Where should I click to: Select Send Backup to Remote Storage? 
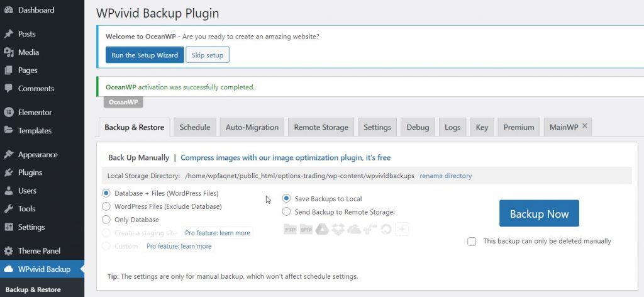pyautogui.click(x=287, y=212)
